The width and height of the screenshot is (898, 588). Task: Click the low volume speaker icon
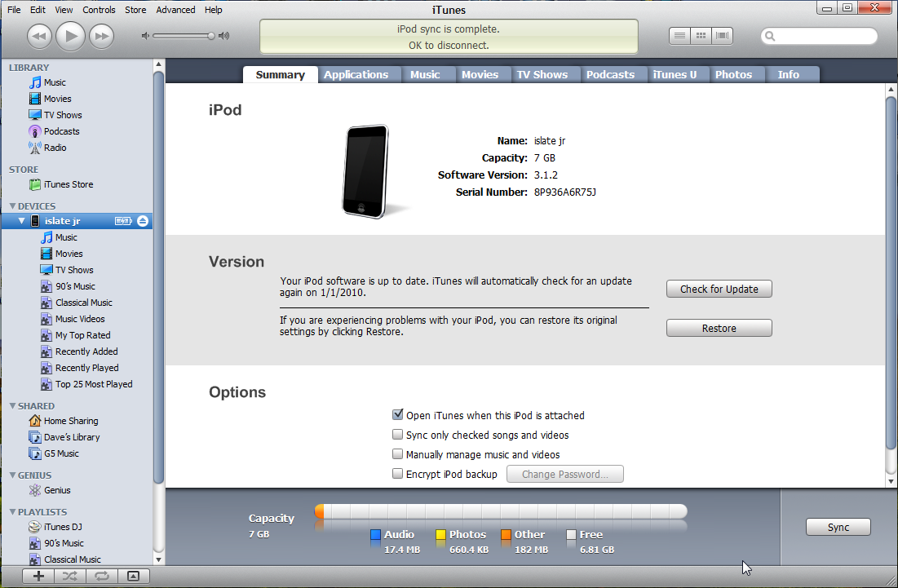coord(145,36)
